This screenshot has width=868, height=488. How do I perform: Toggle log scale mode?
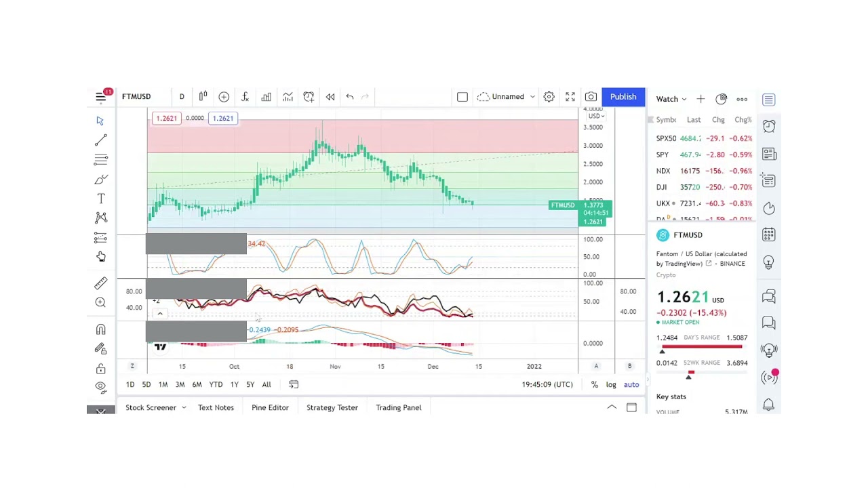coord(611,384)
